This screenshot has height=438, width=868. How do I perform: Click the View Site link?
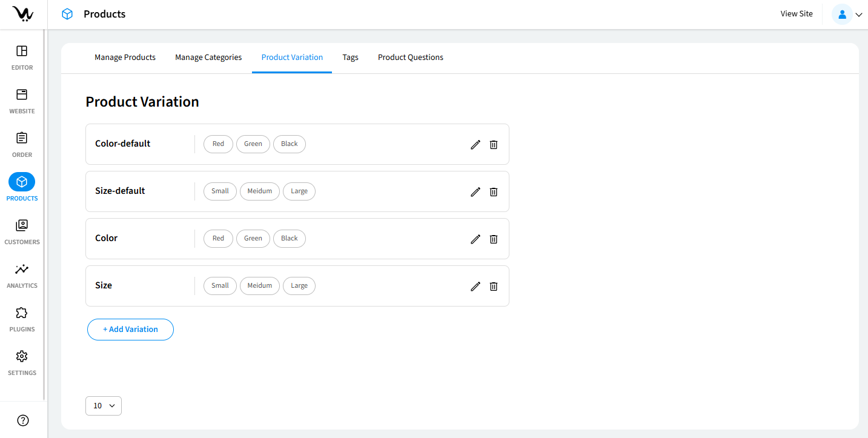tap(796, 14)
